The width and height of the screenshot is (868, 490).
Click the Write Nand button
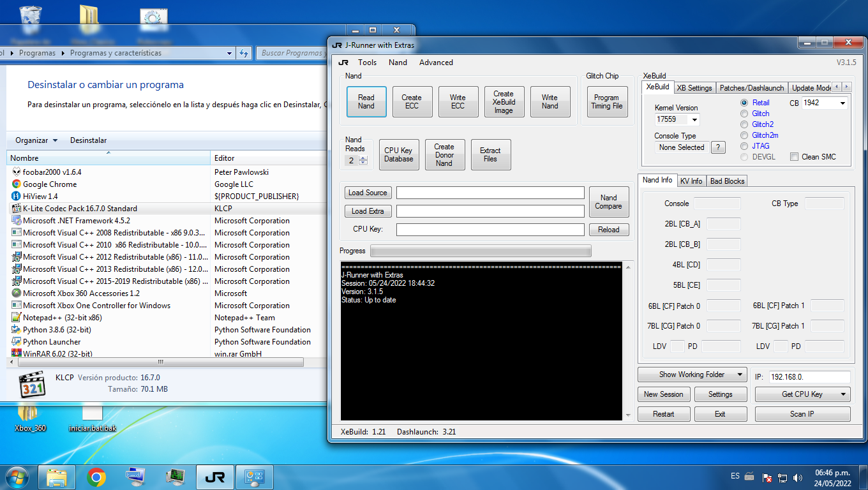[550, 102]
